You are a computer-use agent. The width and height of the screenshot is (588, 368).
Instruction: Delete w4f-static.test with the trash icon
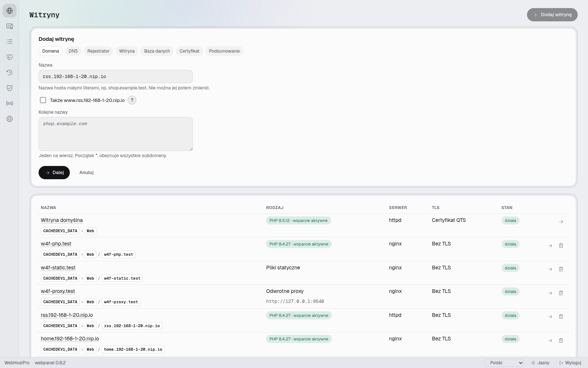[x=561, y=269]
